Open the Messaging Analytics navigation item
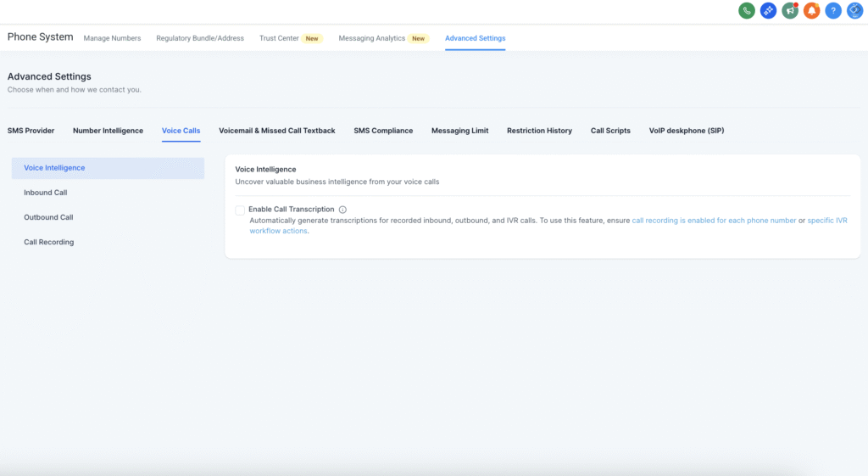 372,38
